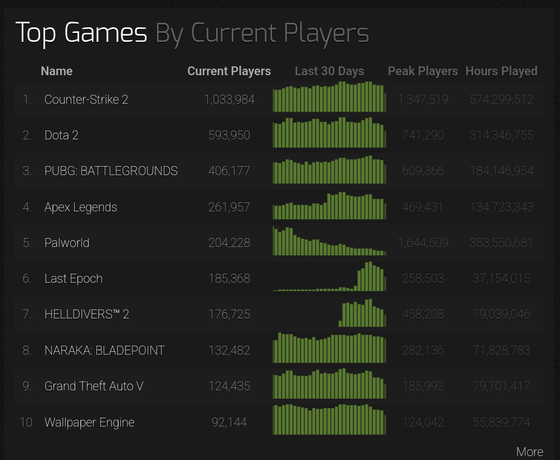
Task: Click current players value 204,228
Action: pyautogui.click(x=229, y=243)
